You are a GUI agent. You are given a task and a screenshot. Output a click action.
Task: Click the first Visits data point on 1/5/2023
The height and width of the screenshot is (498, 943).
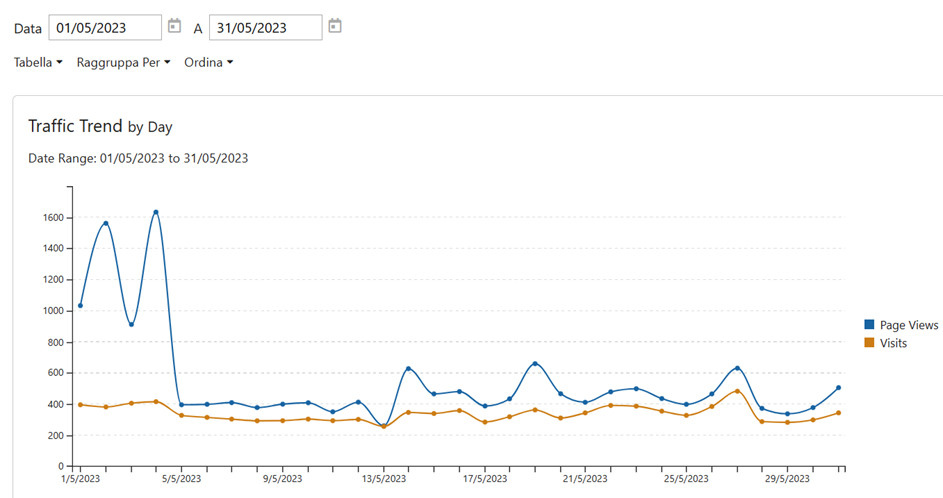[80, 404]
